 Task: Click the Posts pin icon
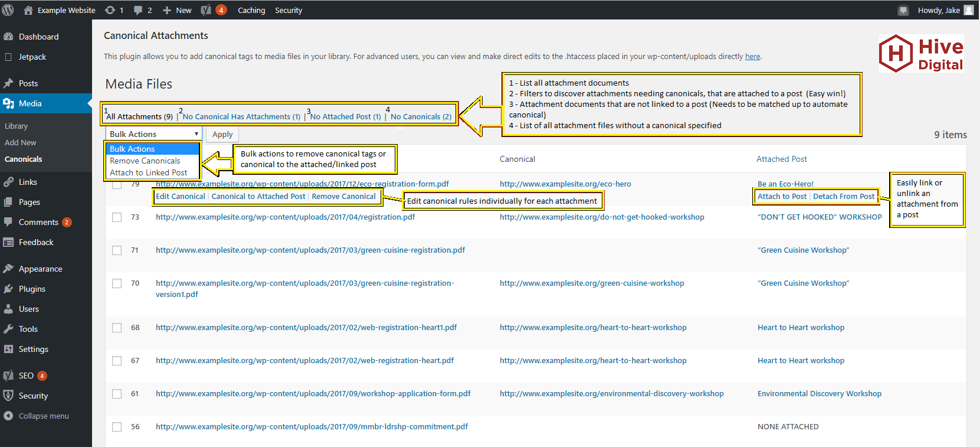[x=8, y=83]
